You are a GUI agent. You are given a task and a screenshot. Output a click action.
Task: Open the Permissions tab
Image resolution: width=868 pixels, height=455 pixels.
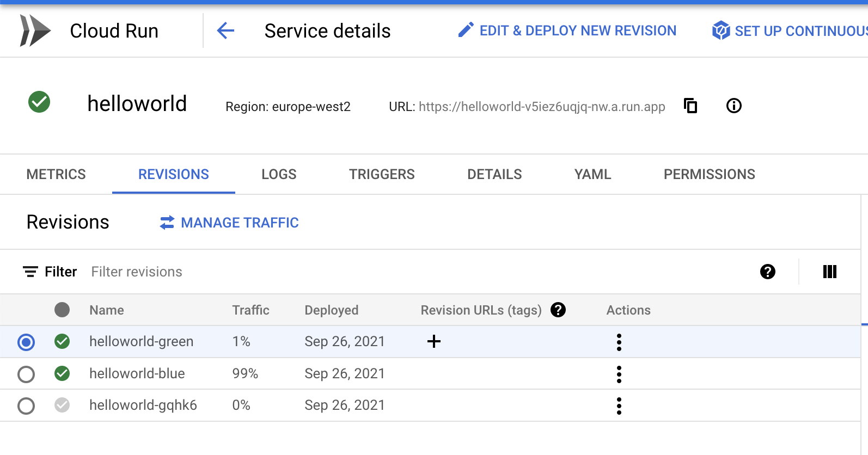click(x=710, y=174)
